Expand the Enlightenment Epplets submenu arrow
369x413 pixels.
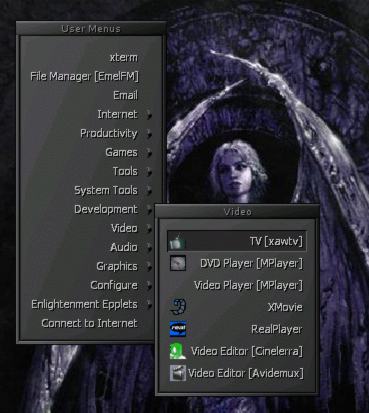[149, 305]
